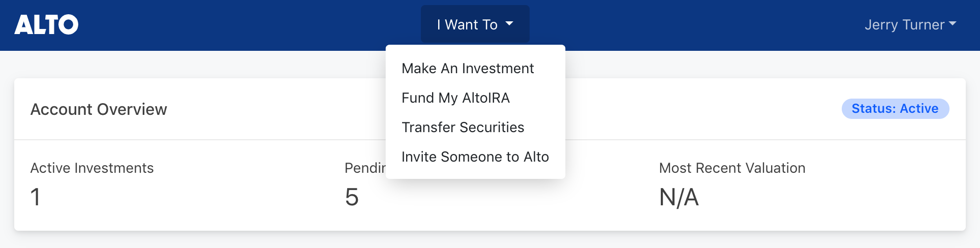Image resolution: width=980 pixels, height=248 pixels.
Task: Open the I Want To dropdown
Action: pyautogui.click(x=475, y=24)
